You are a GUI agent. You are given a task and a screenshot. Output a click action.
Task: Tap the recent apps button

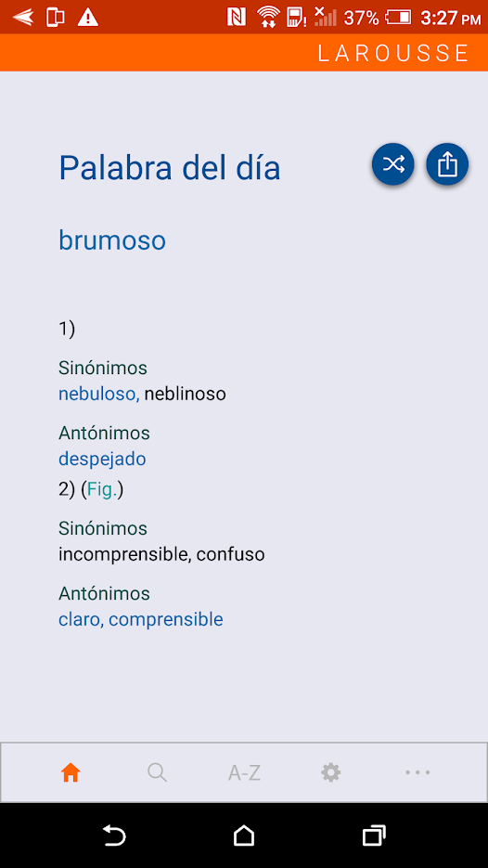pos(374,836)
